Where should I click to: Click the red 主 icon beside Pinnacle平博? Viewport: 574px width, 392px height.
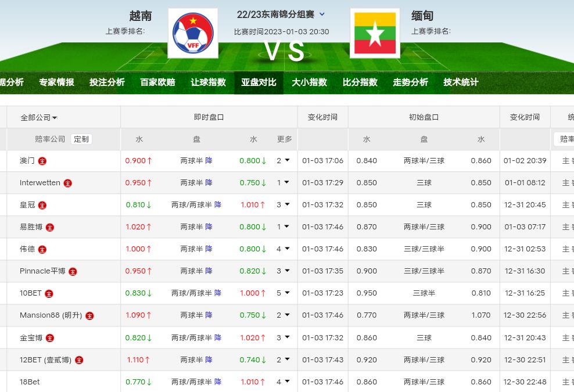point(73,271)
